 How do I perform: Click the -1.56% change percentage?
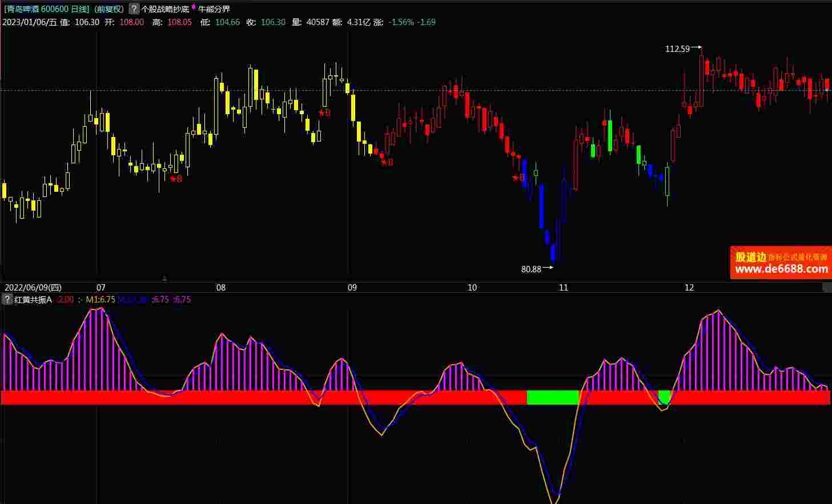click(401, 22)
